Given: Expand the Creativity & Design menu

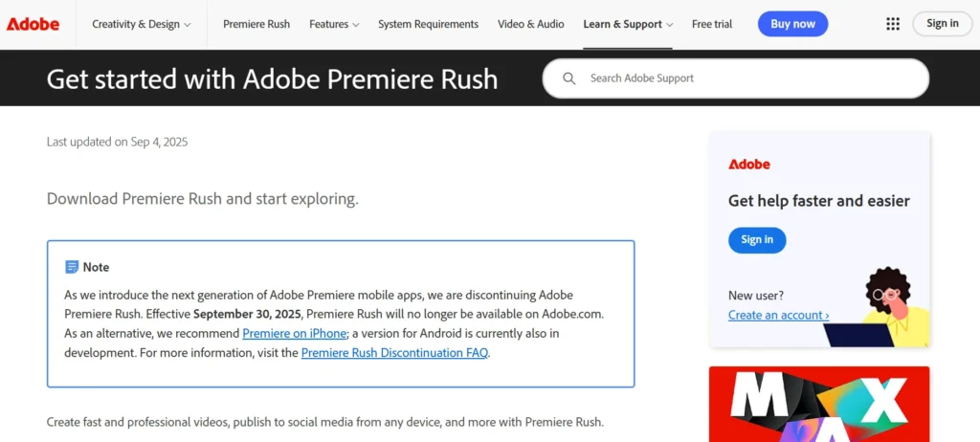Looking at the screenshot, I should tap(141, 24).
